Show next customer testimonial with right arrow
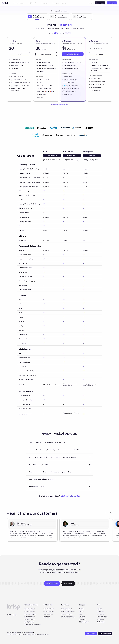 (111, 513)
